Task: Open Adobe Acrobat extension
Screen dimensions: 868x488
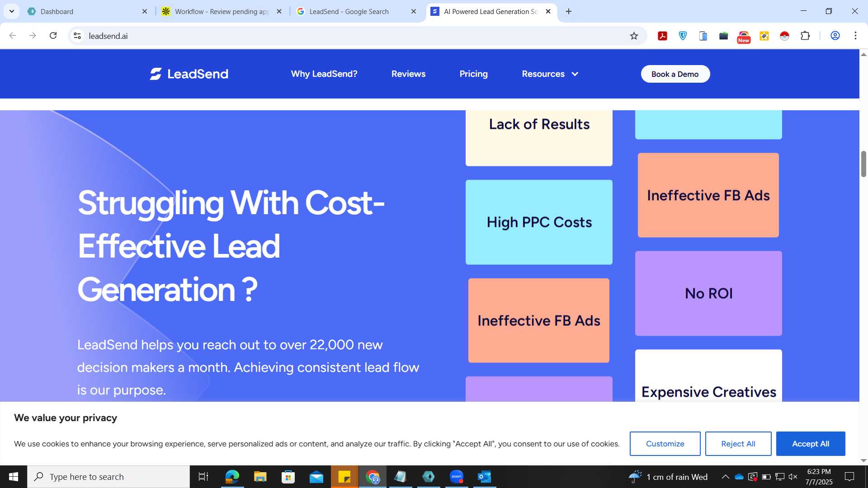Action: click(662, 36)
